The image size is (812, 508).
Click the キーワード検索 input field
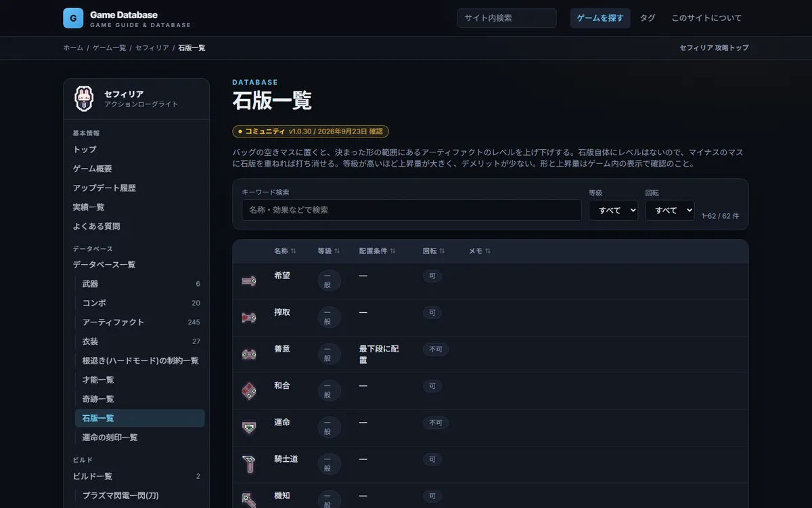[x=411, y=210]
